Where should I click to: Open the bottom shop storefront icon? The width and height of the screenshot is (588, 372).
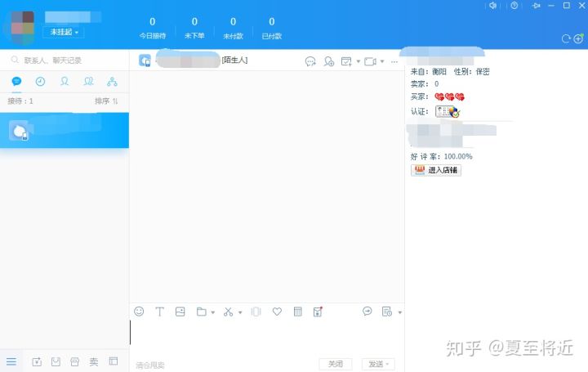click(x=75, y=361)
